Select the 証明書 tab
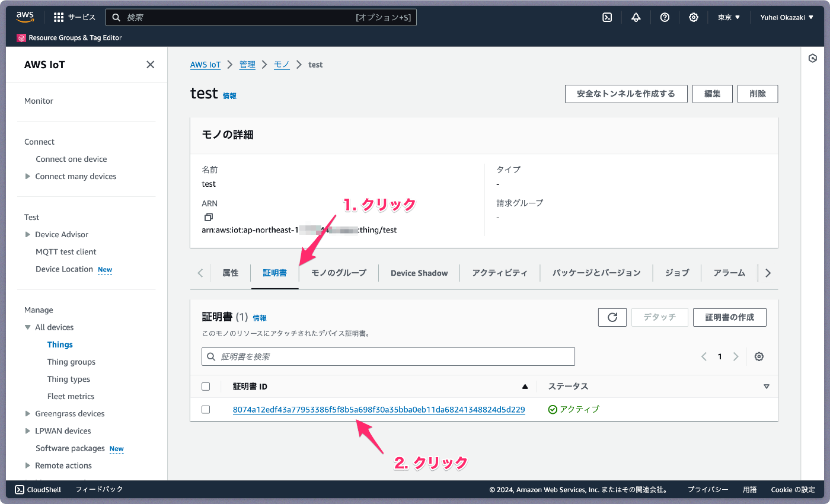This screenshot has width=830, height=504. point(275,273)
